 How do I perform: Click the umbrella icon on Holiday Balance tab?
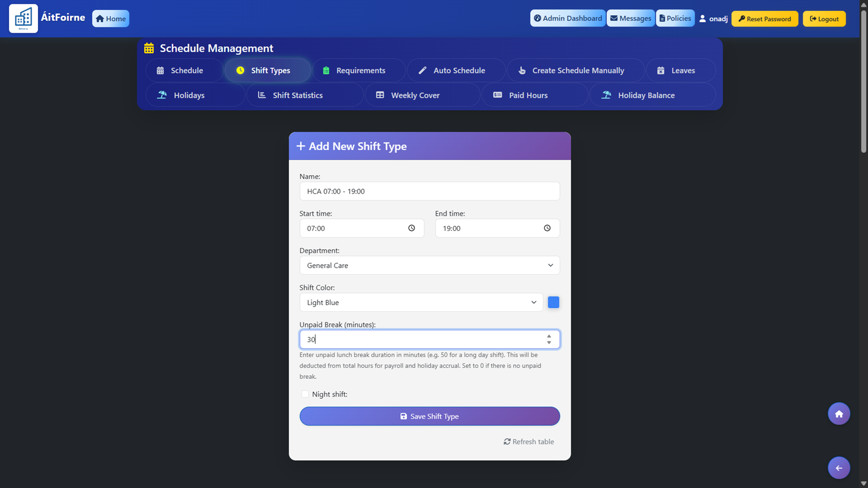tap(606, 95)
